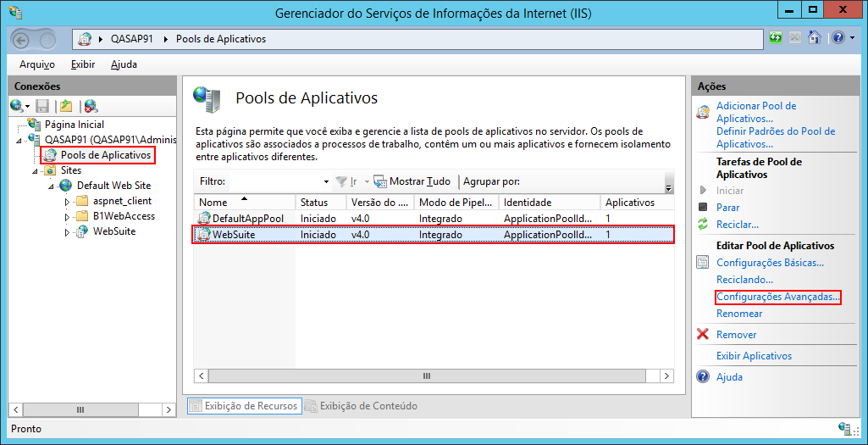Sort by the Status column header

(320, 203)
